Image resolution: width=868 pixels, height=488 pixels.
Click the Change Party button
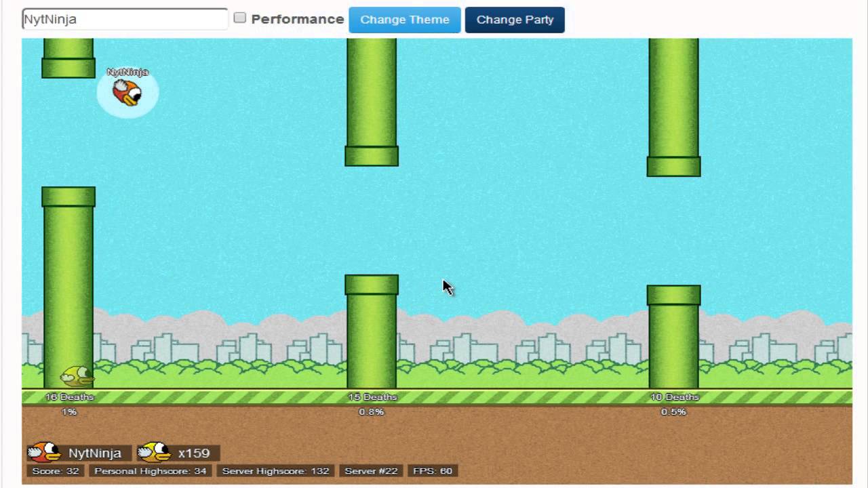tap(515, 20)
